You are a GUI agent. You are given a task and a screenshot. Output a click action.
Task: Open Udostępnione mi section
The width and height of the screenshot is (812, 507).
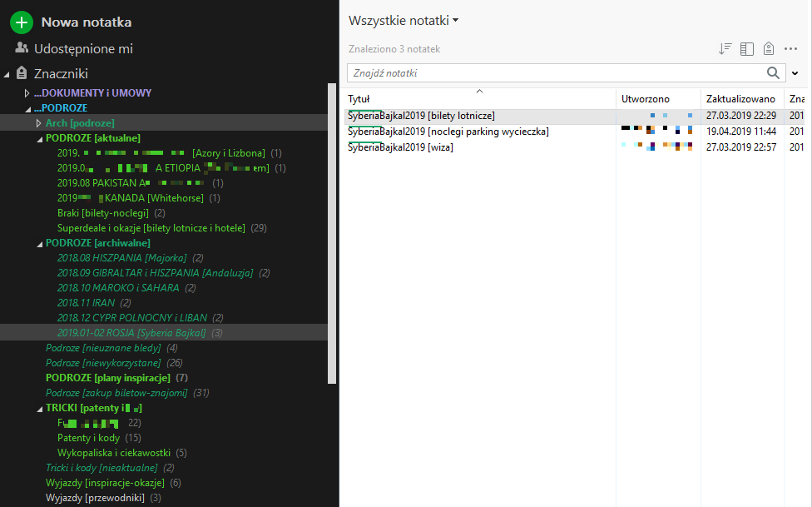pyautogui.click(x=83, y=49)
